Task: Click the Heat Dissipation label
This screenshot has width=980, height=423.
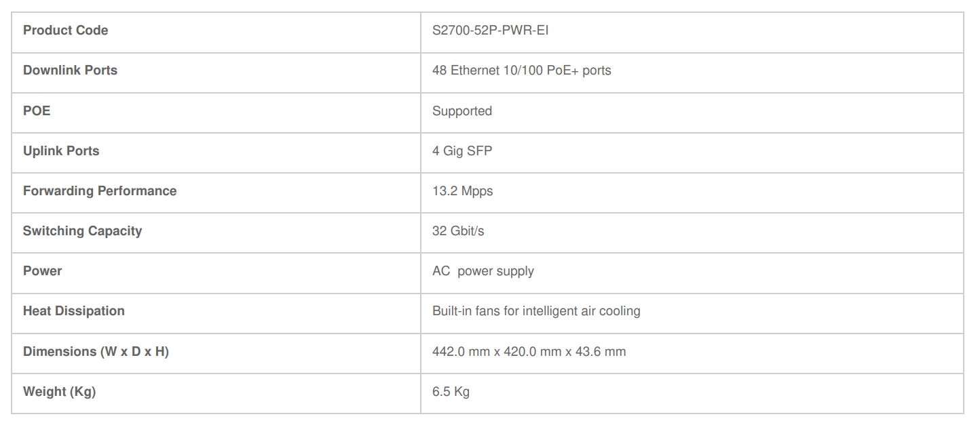Action: click(74, 311)
